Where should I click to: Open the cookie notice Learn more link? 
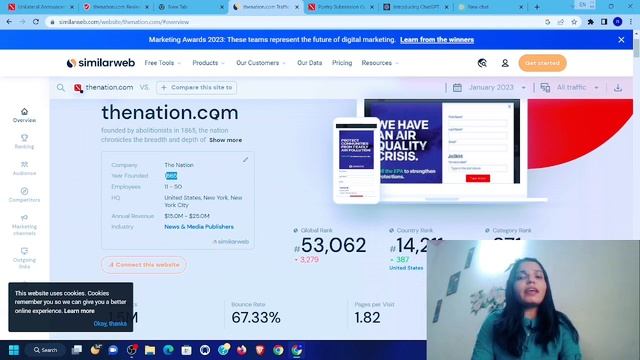[x=79, y=311]
